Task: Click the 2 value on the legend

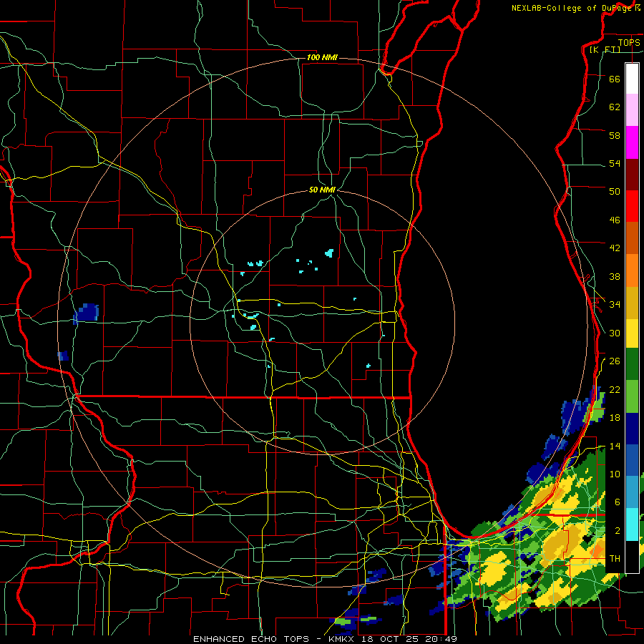Action: pyautogui.click(x=618, y=530)
